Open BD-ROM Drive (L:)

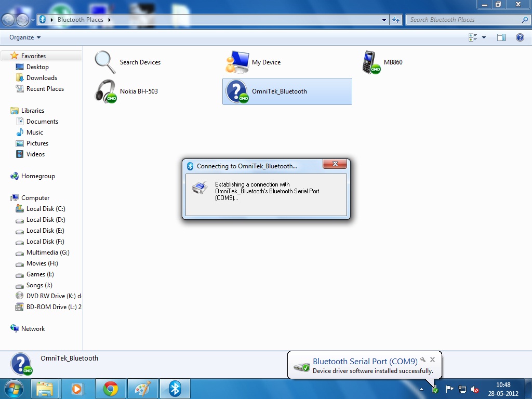(x=54, y=307)
